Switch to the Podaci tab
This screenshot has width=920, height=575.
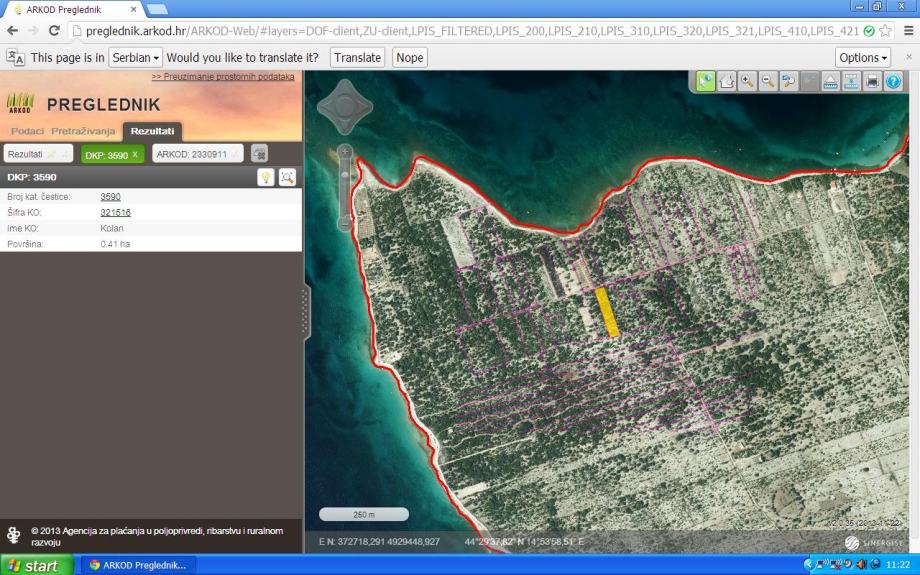tap(27, 131)
